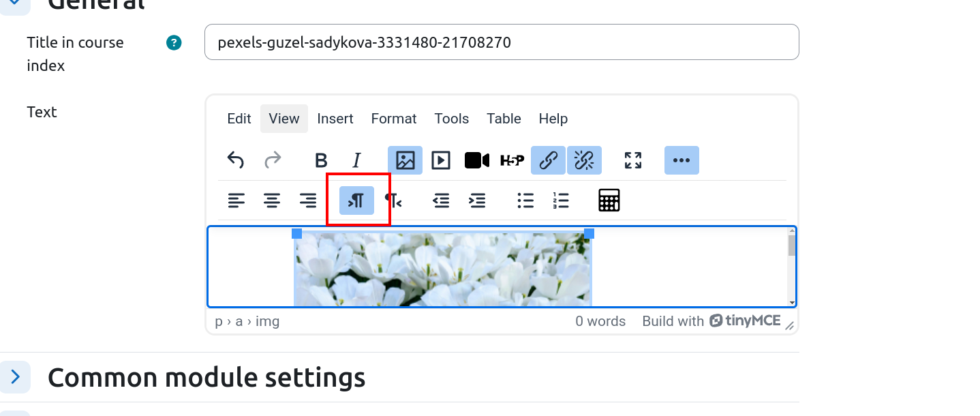Image resolution: width=980 pixels, height=416 pixels.
Task: Open the Format menu
Action: pos(394,119)
